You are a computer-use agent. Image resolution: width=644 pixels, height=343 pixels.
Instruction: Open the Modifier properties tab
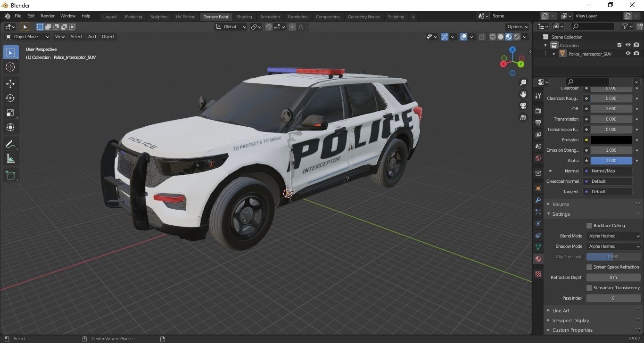click(538, 200)
